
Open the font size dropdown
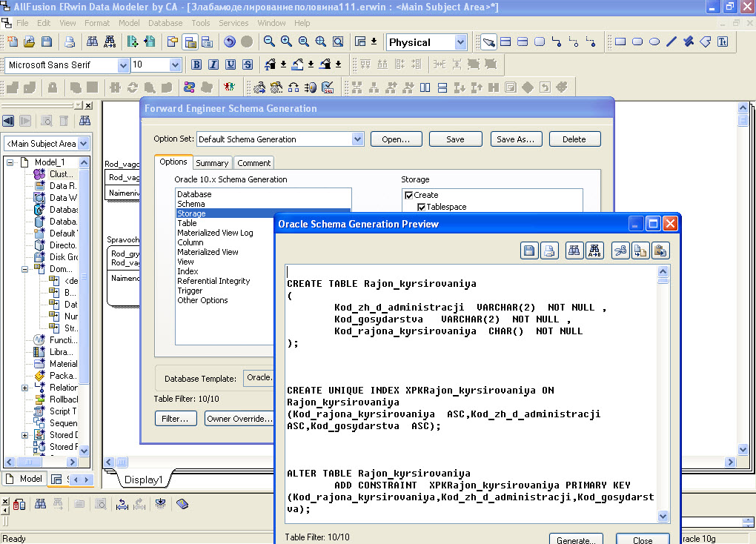point(175,64)
